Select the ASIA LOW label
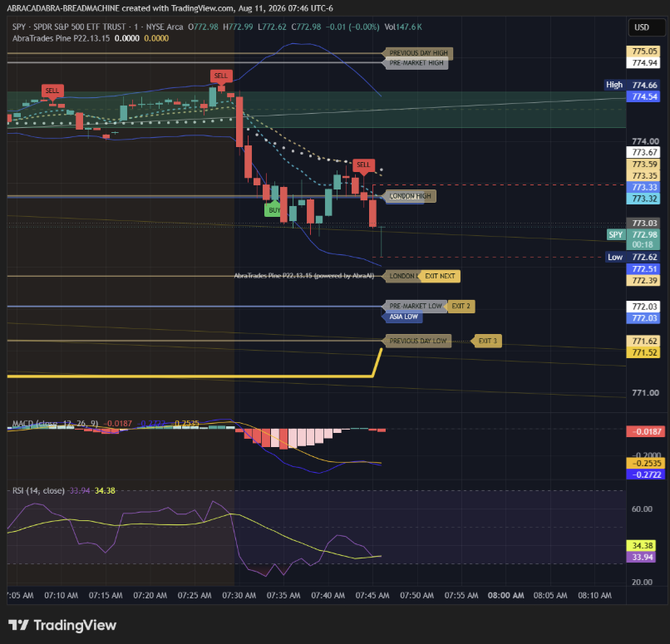 coord(403,317)
